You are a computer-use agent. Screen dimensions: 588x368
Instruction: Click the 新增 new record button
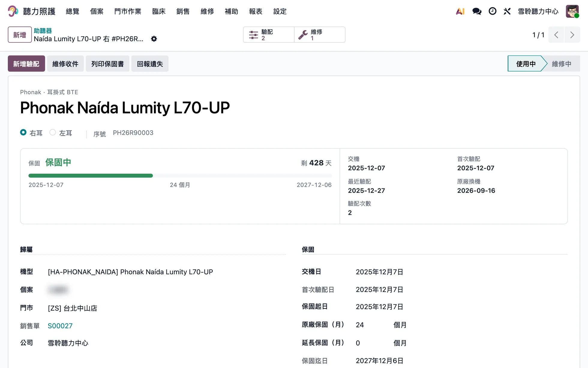20,35
